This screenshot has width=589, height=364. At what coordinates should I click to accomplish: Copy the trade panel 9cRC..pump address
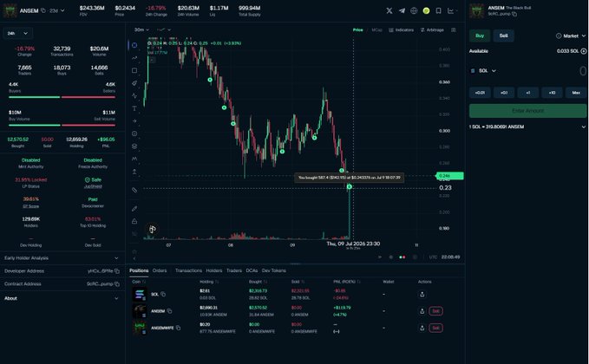pyautogui.click(x=514, y=14)
